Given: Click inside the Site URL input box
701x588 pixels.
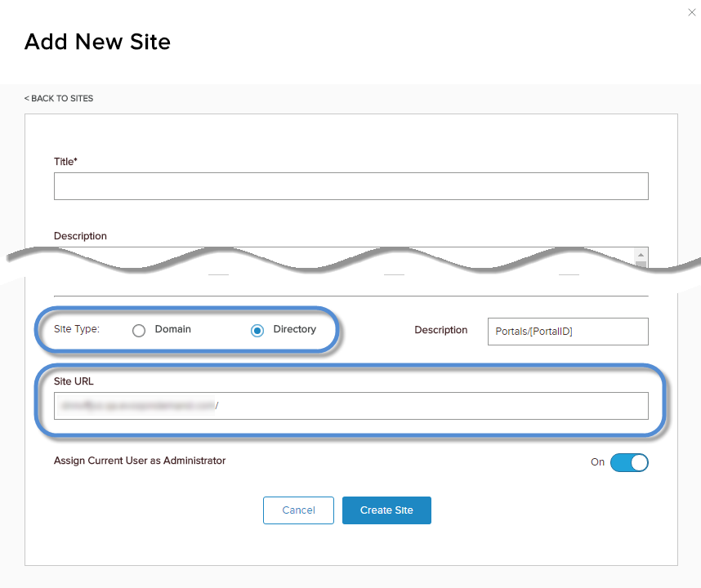Looking at the screenshot, I should tap(350, 406).
